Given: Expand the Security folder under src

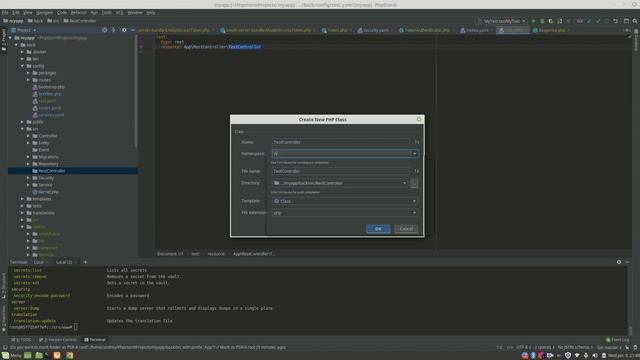Looking at the screenshot, I should [x=29, y=178].
